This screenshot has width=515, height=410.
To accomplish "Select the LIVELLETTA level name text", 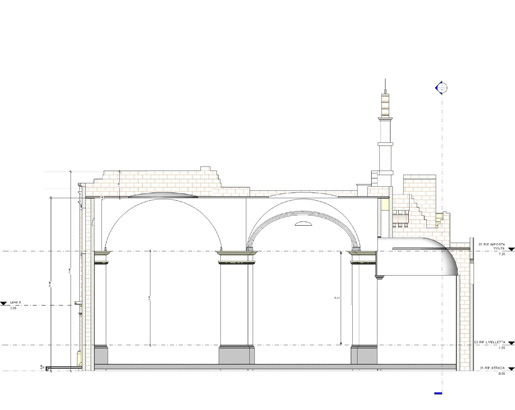I will [490, 342].
